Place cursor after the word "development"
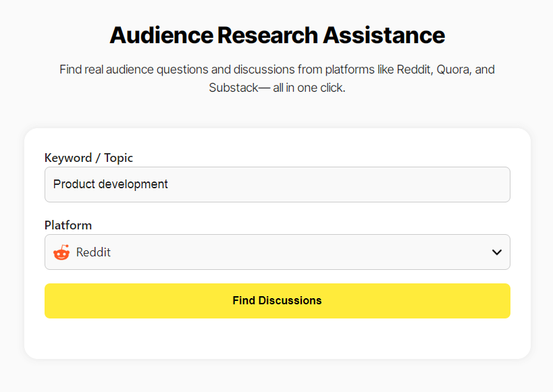This screenshot has height=392, width=553. point(169,184)
